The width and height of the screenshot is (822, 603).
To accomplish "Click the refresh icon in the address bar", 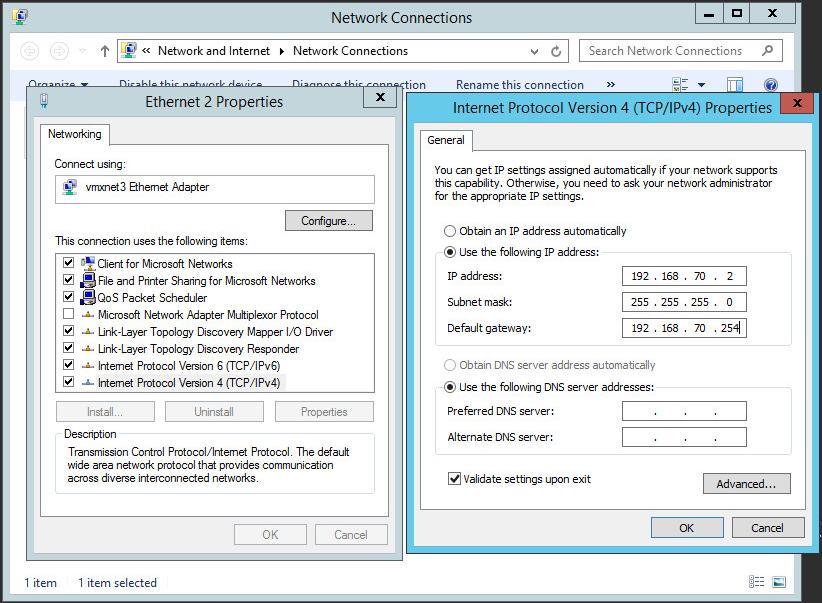I will click(554, 50).
